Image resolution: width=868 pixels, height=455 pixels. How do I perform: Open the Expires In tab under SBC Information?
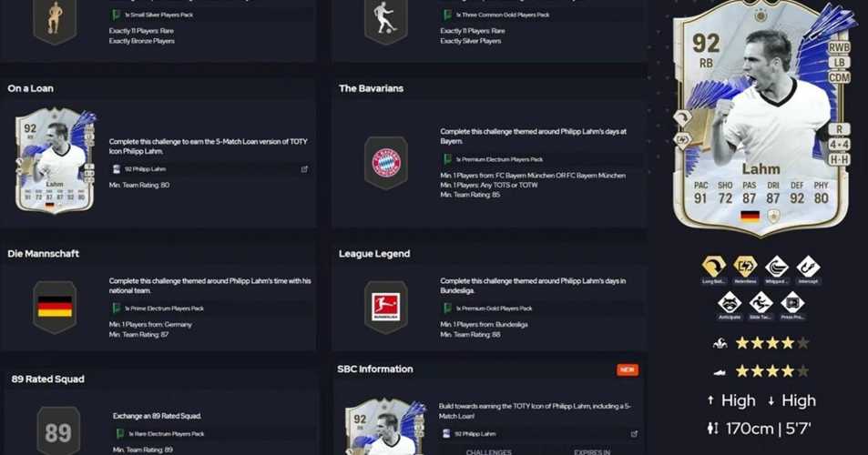592,451
